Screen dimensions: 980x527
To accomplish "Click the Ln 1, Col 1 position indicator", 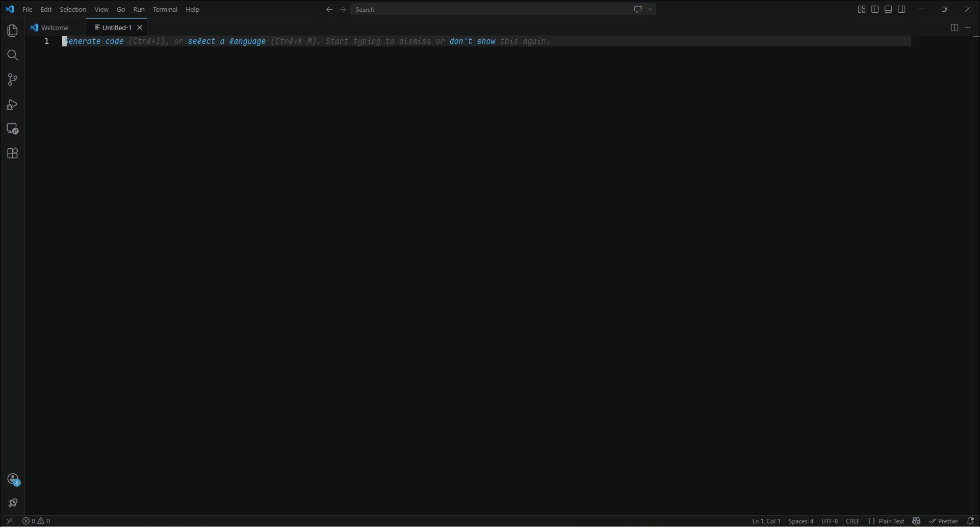I will [766, 521].
